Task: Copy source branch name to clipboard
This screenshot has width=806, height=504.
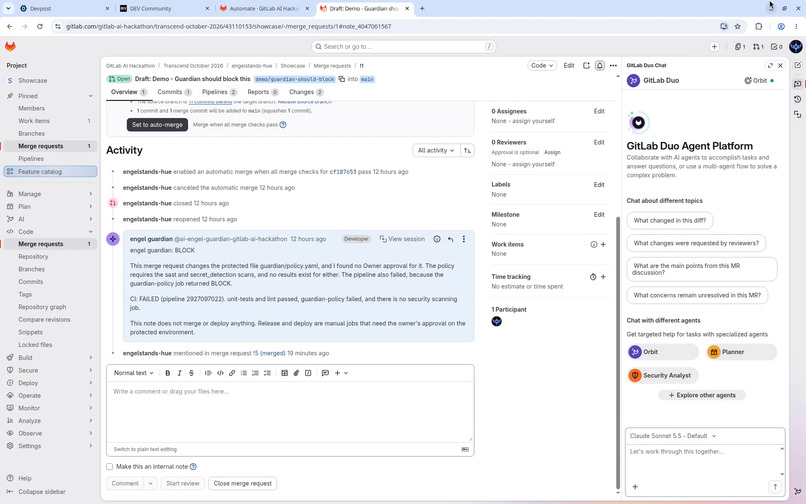Action: 341,79
